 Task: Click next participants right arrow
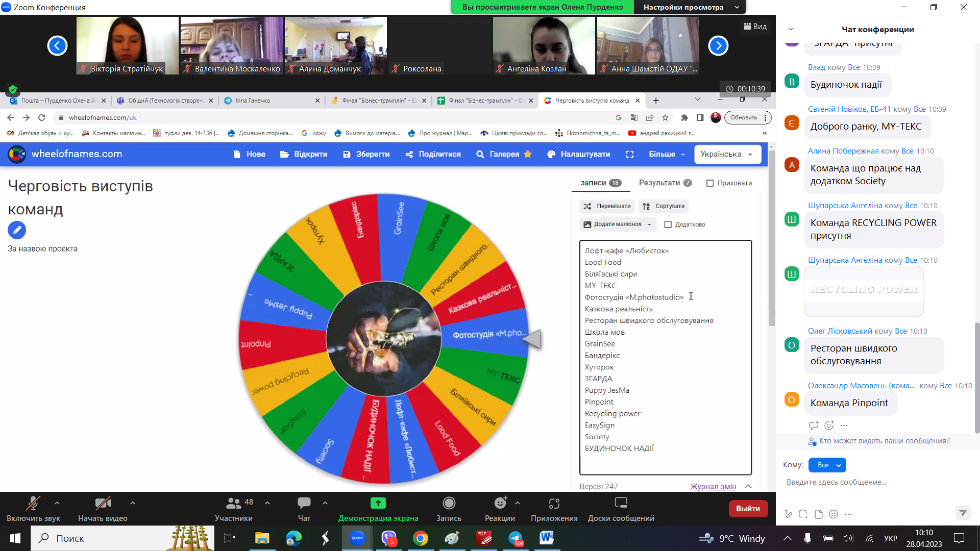point(718,46)
